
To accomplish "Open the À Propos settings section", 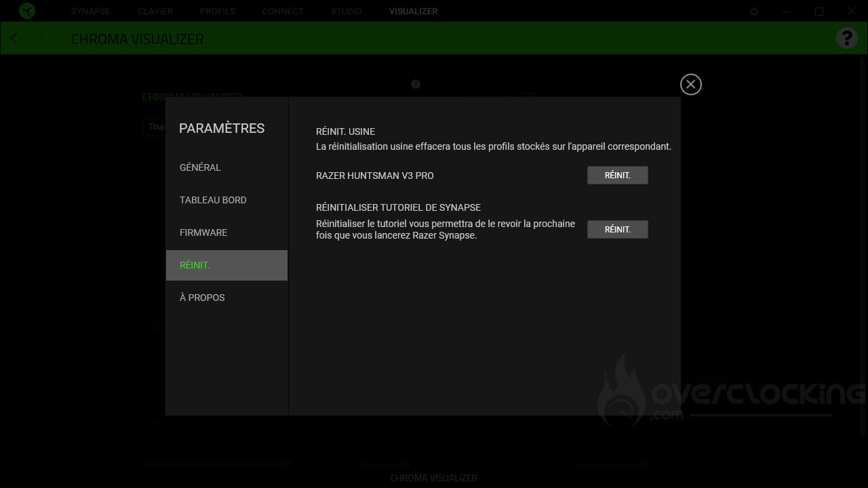I will [226, 298].
